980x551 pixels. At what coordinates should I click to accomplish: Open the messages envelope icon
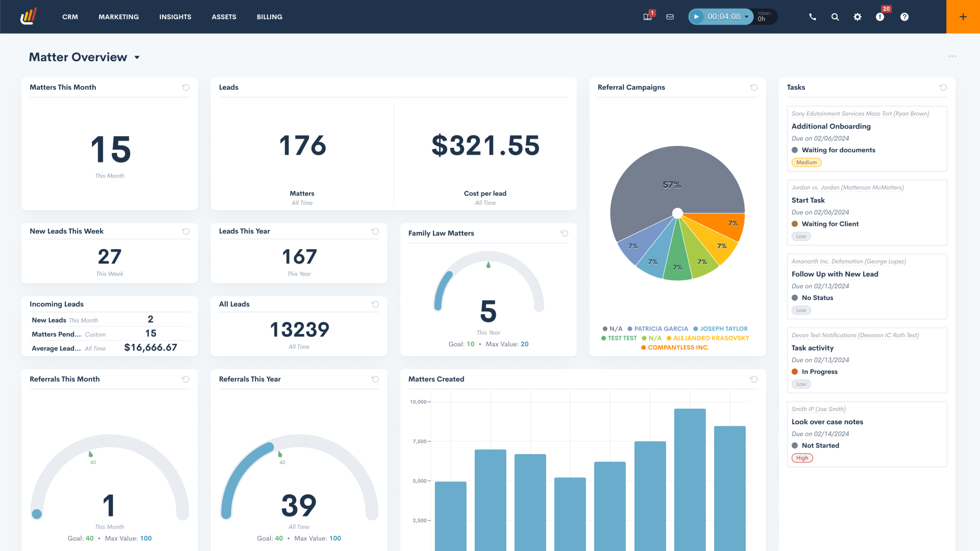tap(670, 17)
